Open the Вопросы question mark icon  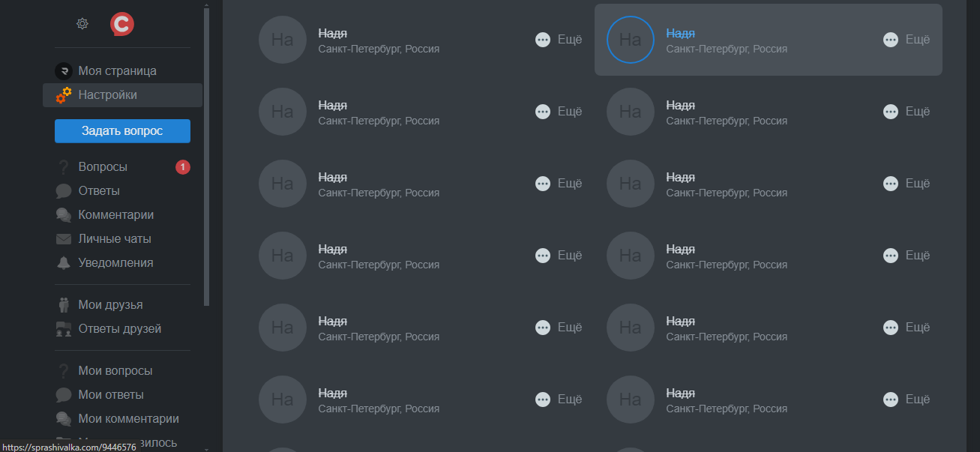(x=64, y=166)
